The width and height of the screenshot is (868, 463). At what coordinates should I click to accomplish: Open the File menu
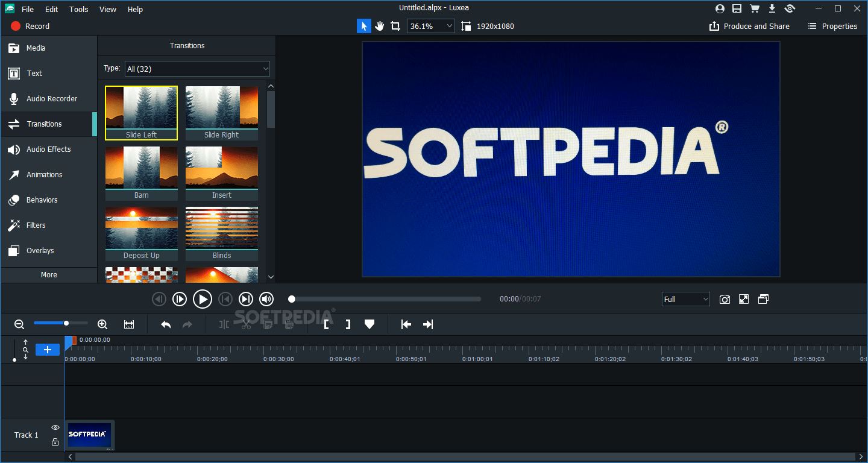pos(28,9)
